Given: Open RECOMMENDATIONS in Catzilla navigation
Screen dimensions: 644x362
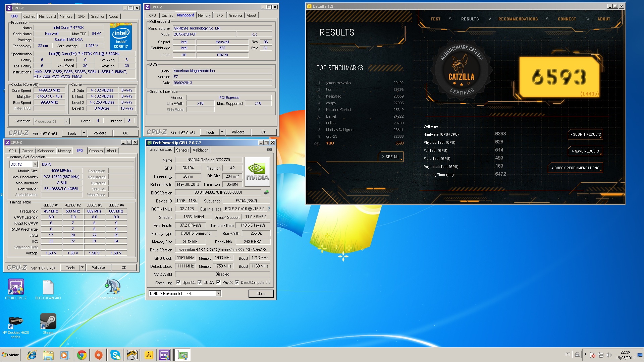Looking at the screenshot, I should coord(518,19).
